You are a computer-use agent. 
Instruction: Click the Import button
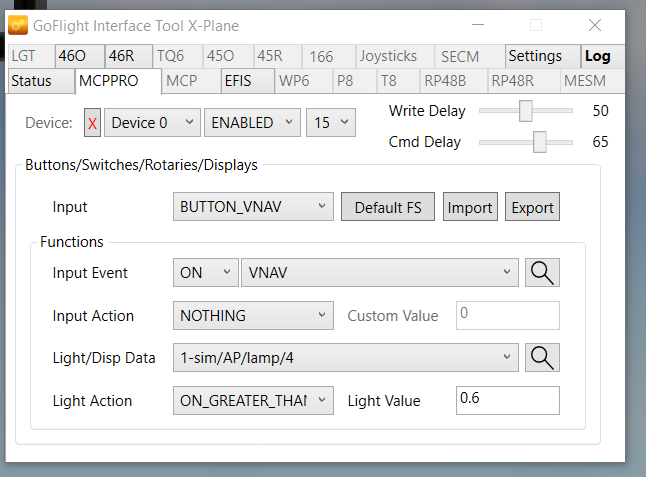pyautogui.click(x=470, y=207)
